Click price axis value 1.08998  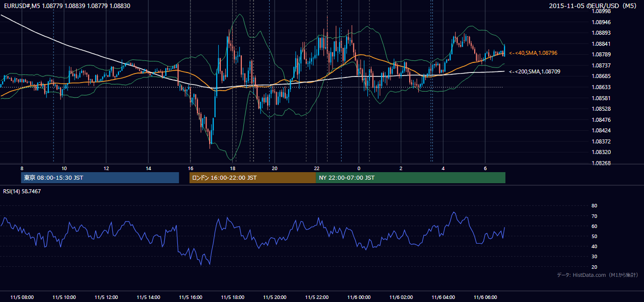point(601,11)
